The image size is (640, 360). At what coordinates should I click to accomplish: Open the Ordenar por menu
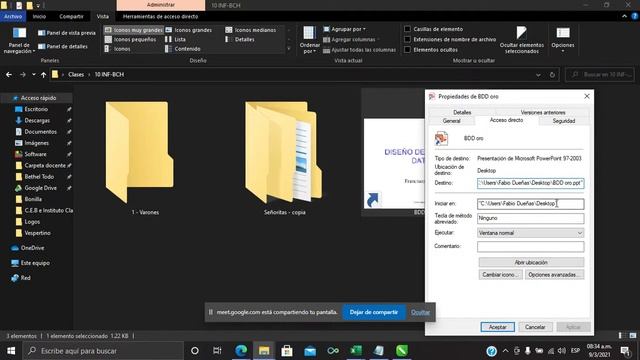click(309, 40)
